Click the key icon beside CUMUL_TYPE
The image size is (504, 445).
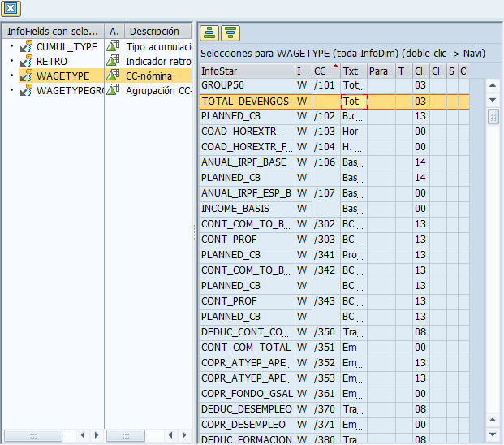pyautogui.click(x=26, y=46)
